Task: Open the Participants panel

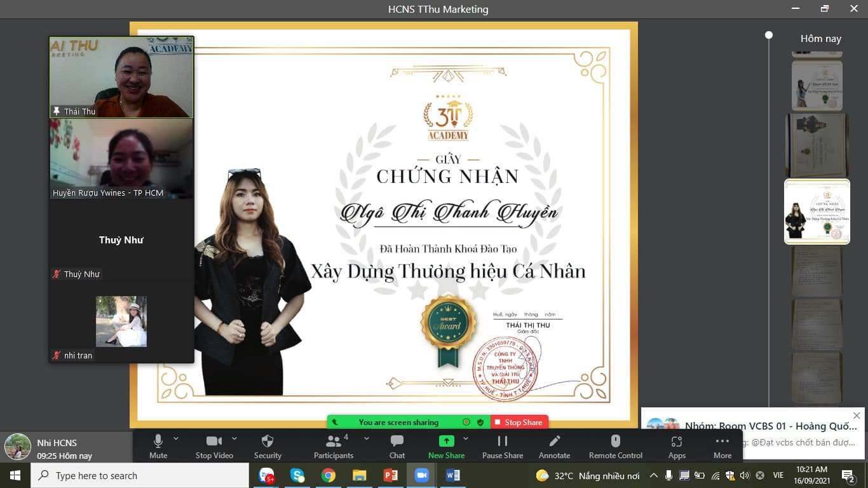Action: 333,446
